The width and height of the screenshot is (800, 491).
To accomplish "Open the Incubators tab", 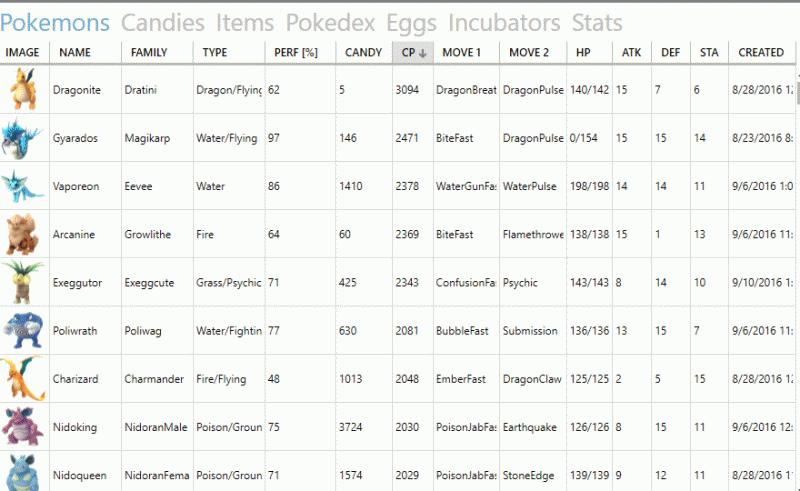I will pyautogui.click(x=504, y=22).
